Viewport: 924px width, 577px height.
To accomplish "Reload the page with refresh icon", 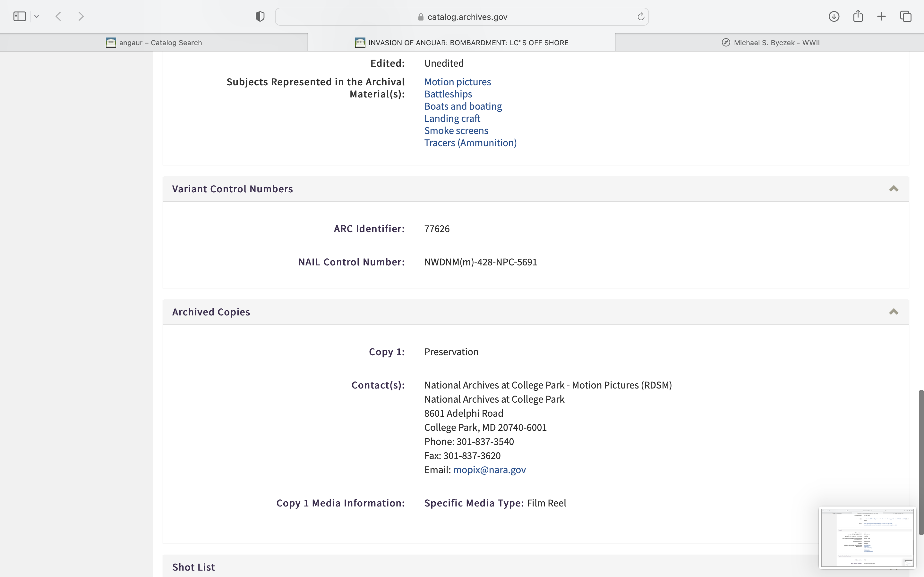I will [x=641, y=16].
